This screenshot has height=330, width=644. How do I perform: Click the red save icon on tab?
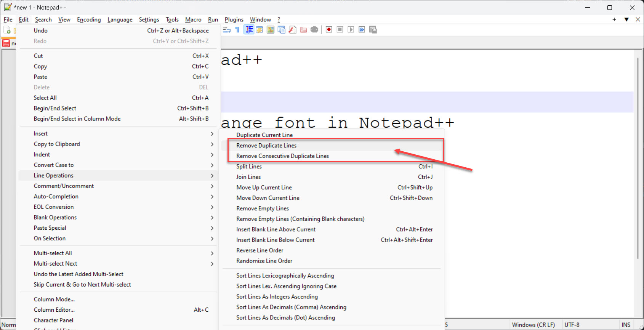pyautogui.click(x=6, y=43)
